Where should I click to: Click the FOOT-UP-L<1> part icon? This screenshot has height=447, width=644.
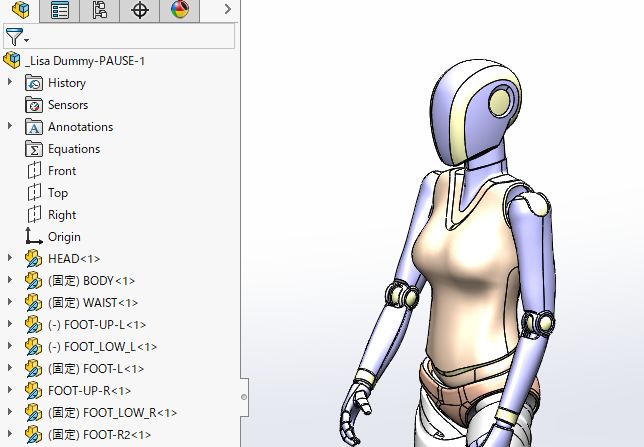coord(33,325)
